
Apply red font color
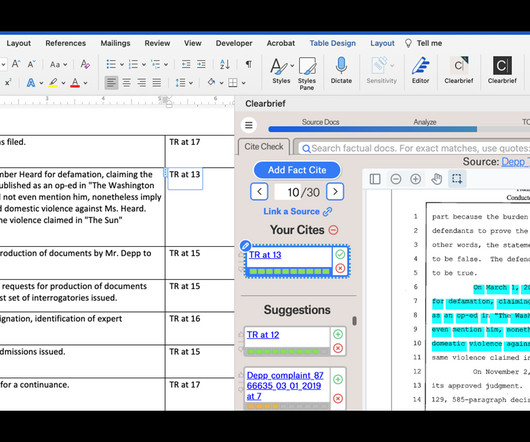(75, 82)
